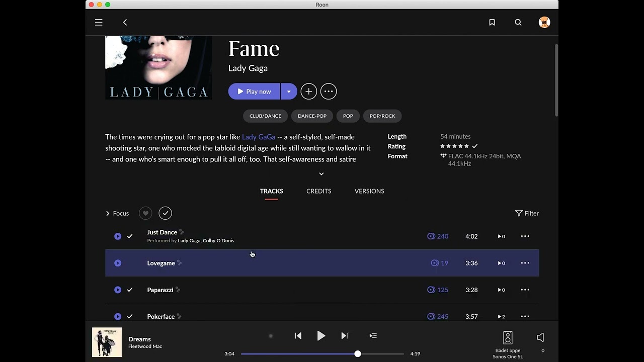Viewport: 644px width, 362px height.
Task: Switch to the TRACKS tab
Action: (x=272, y=191)
